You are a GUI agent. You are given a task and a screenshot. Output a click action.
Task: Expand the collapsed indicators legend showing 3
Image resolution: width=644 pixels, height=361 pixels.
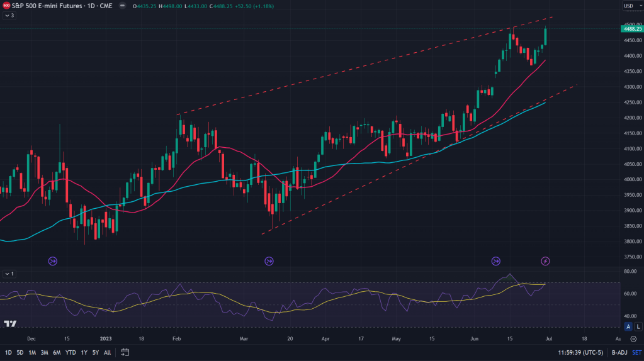tap(9, 15)
